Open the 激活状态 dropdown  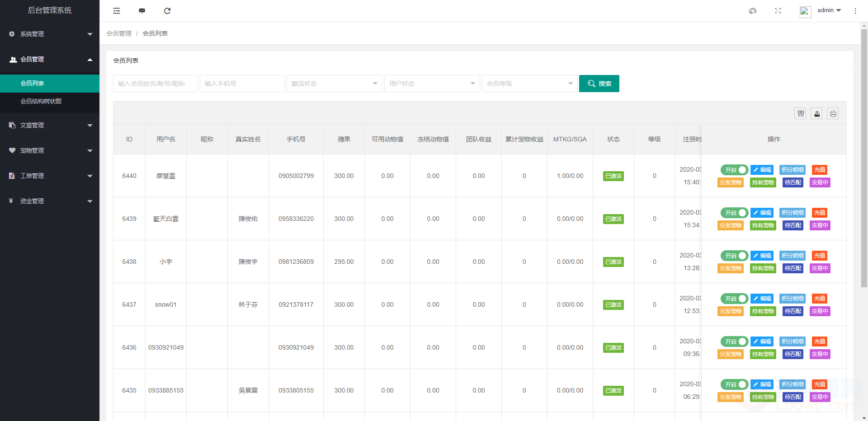(335, 84)
